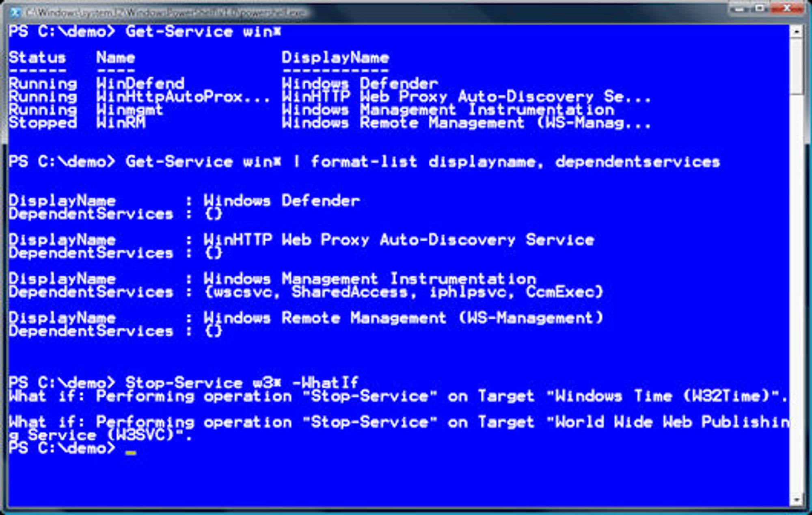Click the empty scrollbar track below thumb
Screen dimensions: 812x515
pos(796,294)
